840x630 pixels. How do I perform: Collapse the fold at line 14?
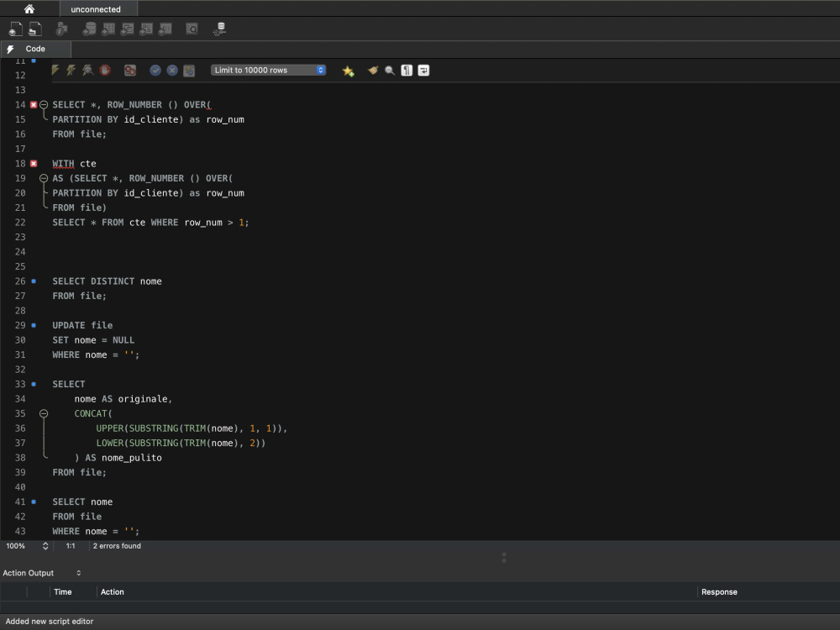pos(44,104)
